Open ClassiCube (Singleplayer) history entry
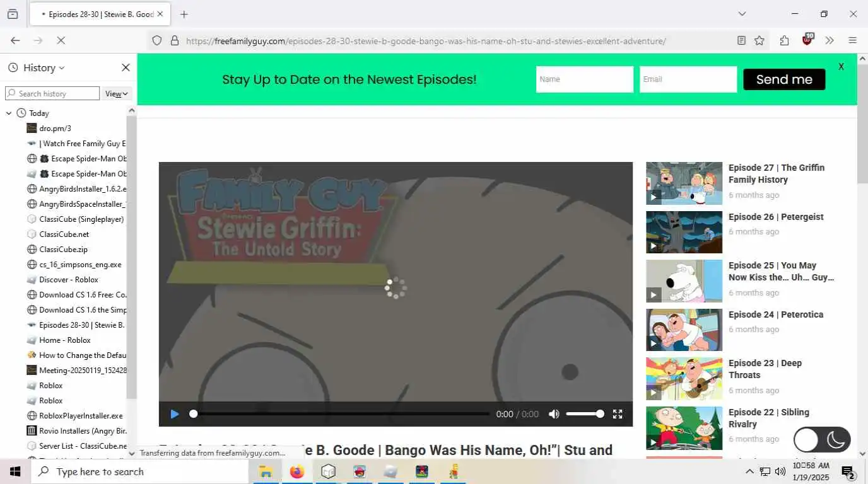This screenshot has width=868, height=484. tap(76, 219)
